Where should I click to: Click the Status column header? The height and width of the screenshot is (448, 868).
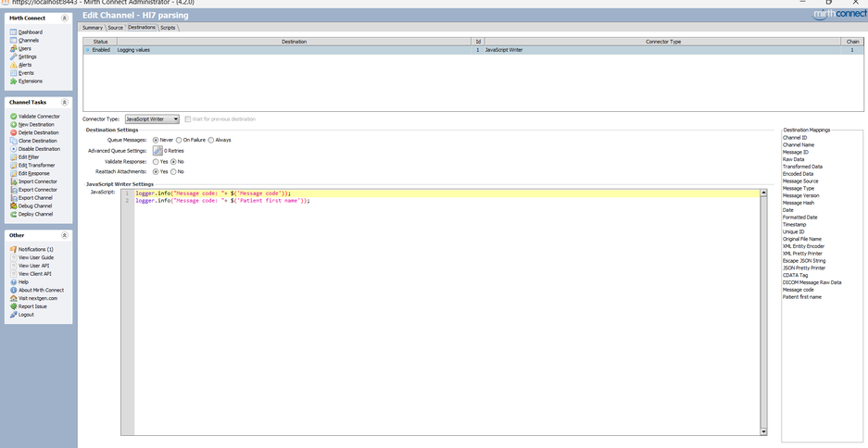pos(100,42)
